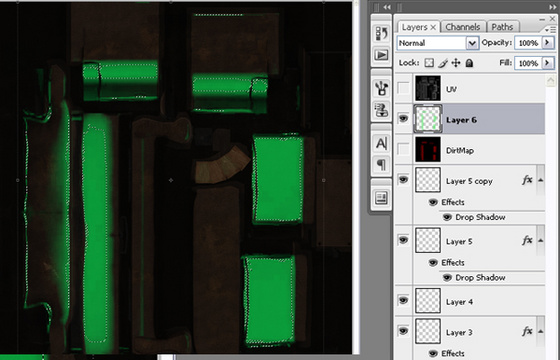Hide Layer 3 with its eye icon
This screenshot has height=360, width=560.
(x=403, y=331)
